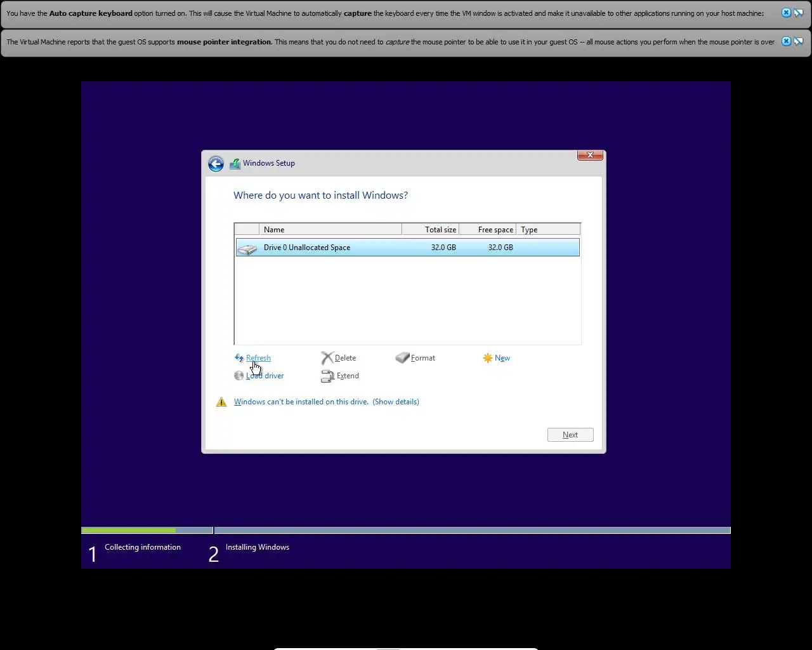Screen dimensions: 812x650
Task: Click the green Collecting information progress bar
Action: coord(129,530)
